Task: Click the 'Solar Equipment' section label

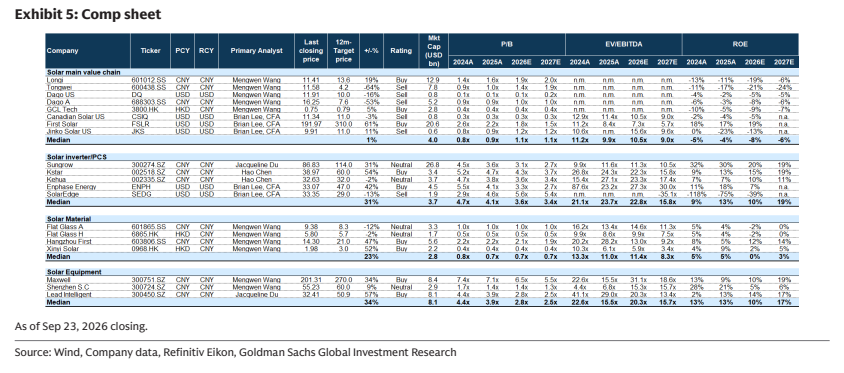Action: 74,272
